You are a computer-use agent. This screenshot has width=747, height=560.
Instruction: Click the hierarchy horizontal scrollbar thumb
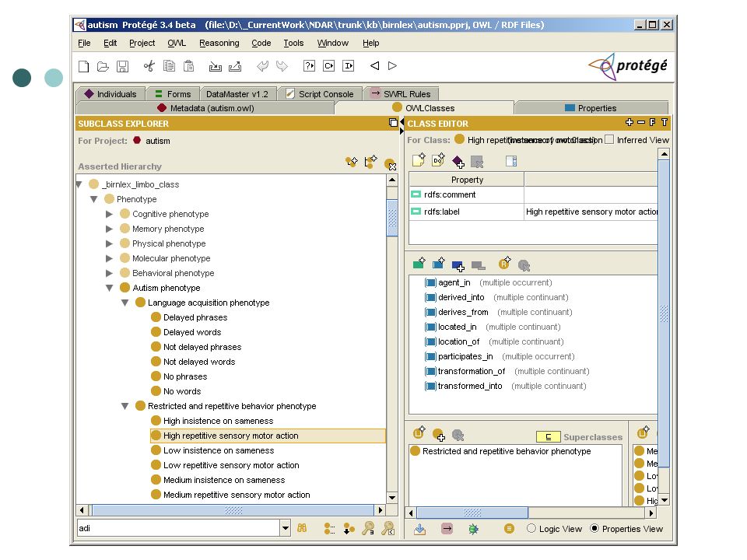[x=233, y=510]
